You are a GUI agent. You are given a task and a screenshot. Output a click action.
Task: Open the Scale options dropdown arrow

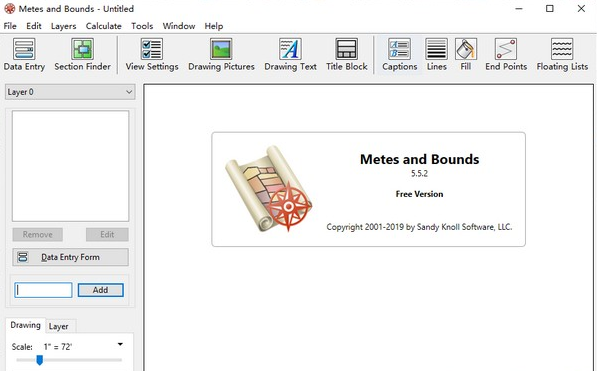[x=120, y=344]
